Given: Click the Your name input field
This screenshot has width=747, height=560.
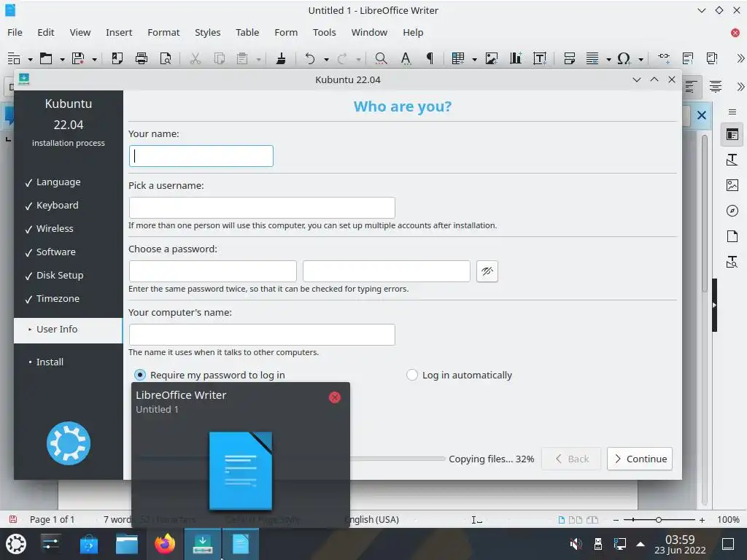Looking at the screenshot, I should (201, 156).
